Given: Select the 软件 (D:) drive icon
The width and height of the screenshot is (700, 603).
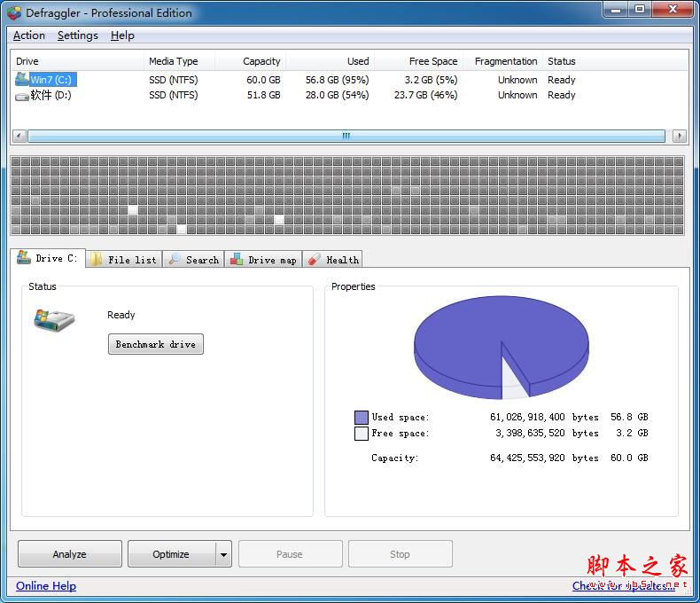Looking at the screenshot, I should pos(22,96).
